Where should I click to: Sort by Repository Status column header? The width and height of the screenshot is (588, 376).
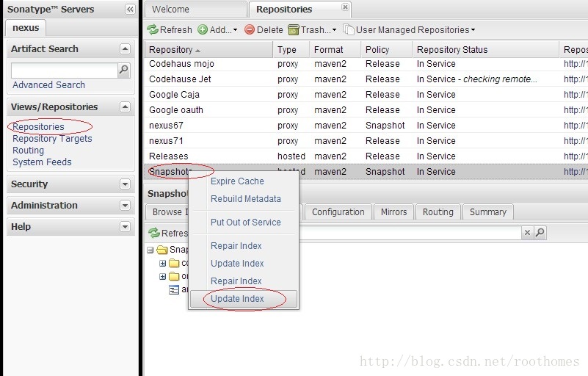485,49
